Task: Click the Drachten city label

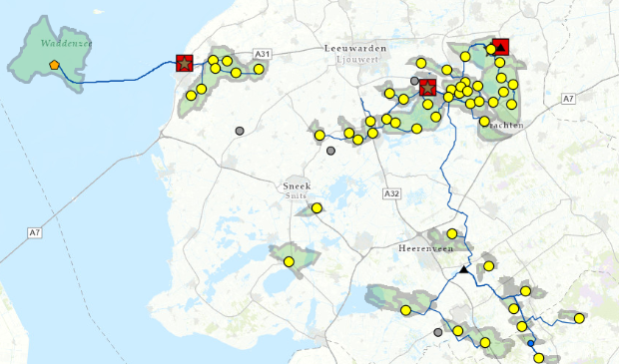Action: 504,126
